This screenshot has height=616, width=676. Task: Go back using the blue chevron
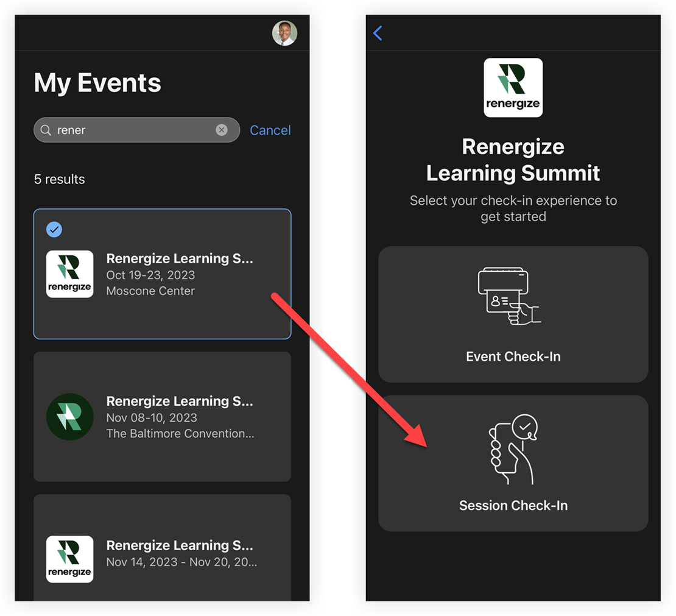(x=378, y=34)
